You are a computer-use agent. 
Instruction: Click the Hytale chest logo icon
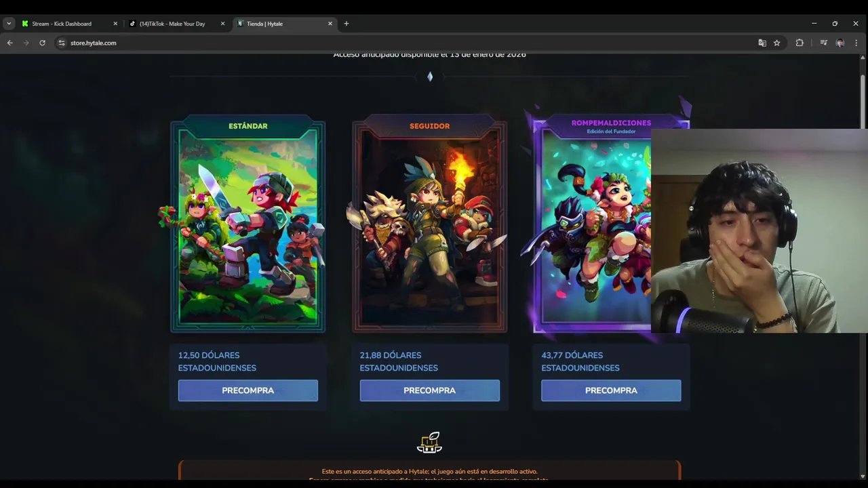430,443
